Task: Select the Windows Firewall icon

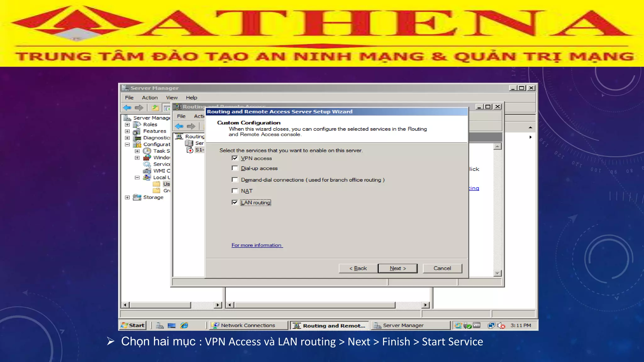Action: click(x=147, y=157)
